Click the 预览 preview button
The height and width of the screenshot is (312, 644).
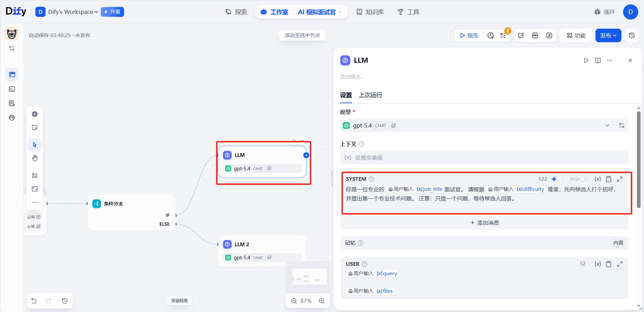(469, 35)
